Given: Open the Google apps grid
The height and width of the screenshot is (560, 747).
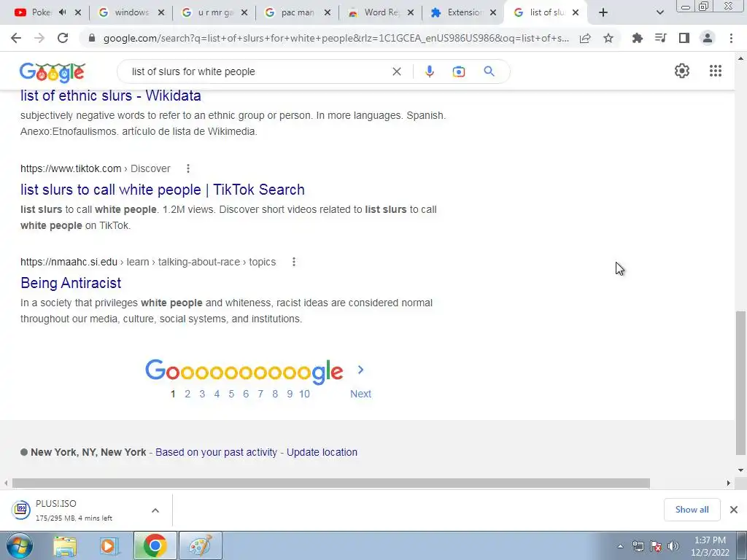Looking at the screenshot, I should (716, 71).
